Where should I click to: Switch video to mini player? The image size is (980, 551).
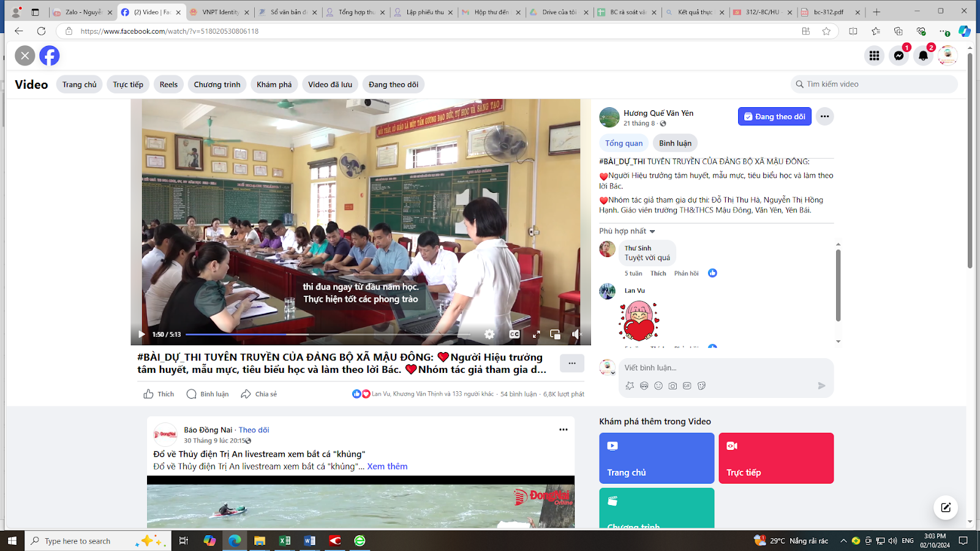556,334
